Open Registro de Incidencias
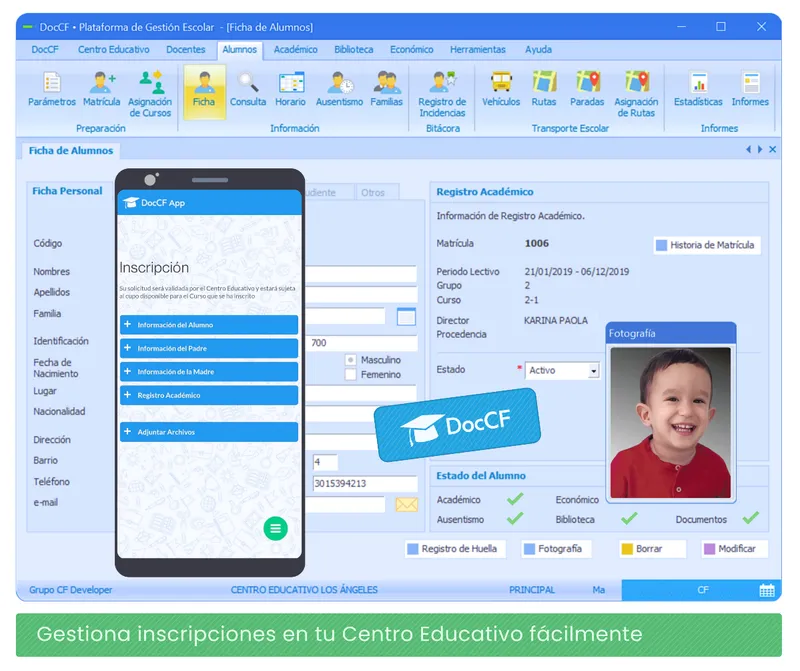The height and width of the screenshot is (671, 800). [x=442, y=94]
